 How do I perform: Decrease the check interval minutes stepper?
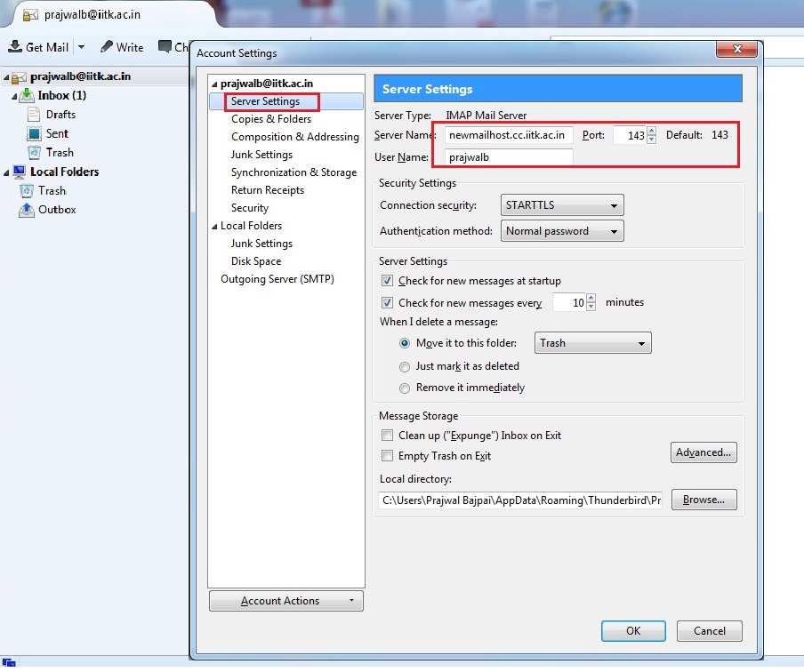pyautogui.click(x=591, y=307)
